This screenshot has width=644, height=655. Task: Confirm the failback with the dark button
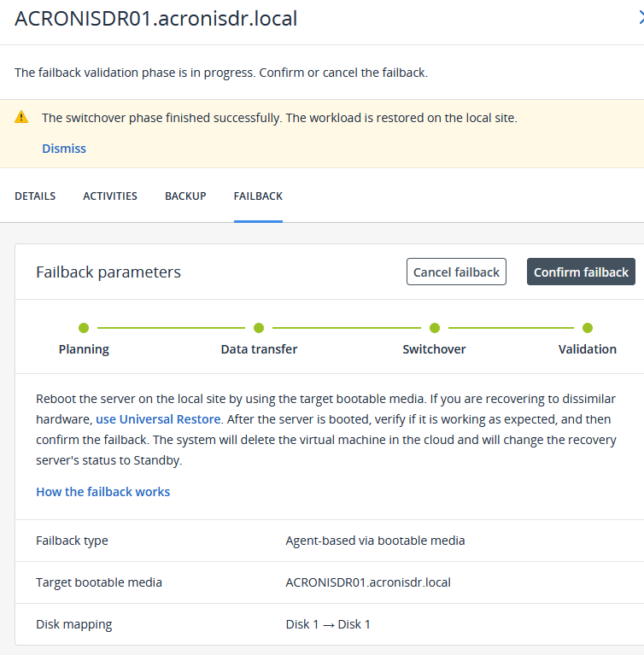pyautogui.click(x=581, y=272)
